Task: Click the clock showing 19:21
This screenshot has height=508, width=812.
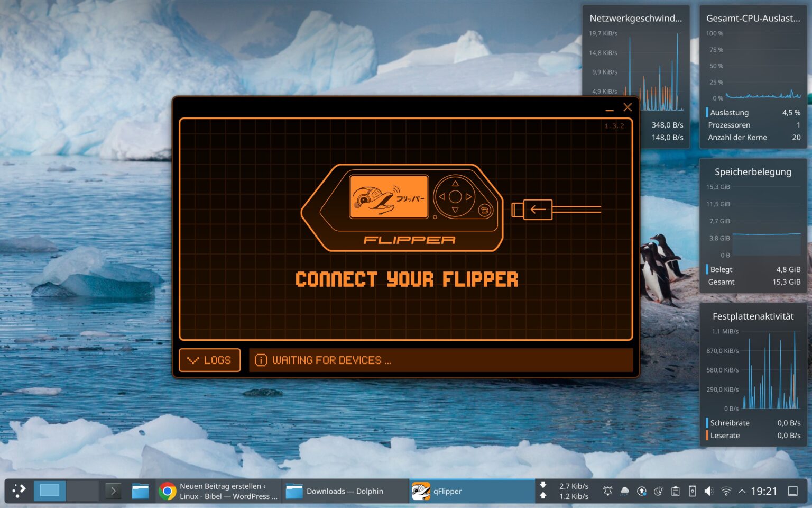Action: [765, 491]
